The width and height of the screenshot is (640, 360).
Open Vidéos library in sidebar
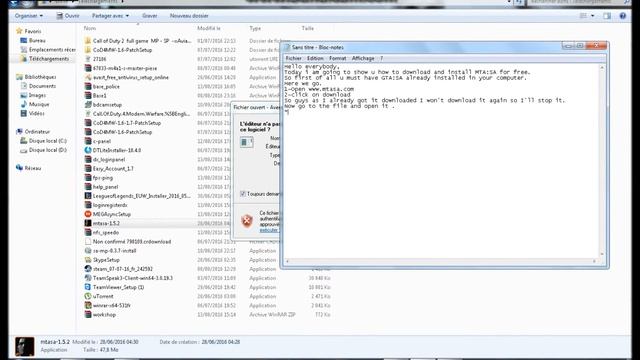pyautogui.click(x=36, y=113)
